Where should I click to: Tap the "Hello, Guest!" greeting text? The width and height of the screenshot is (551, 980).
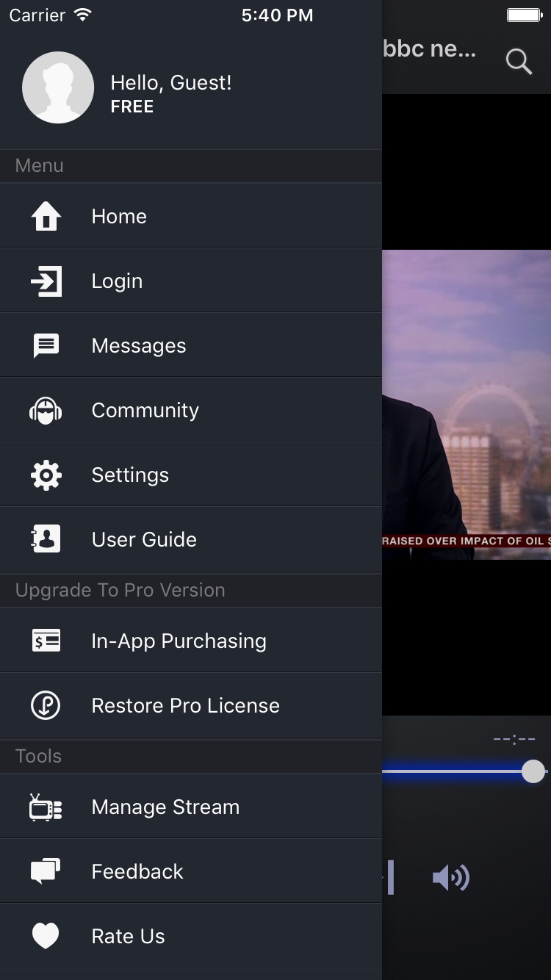pyautogui.click(x=170, y=83)
